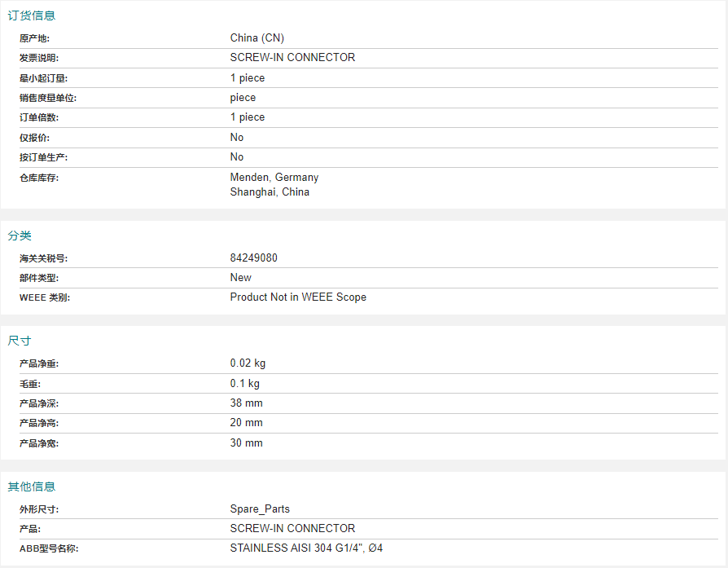
Task: Click the Spare_Parts value
Action: (x=260, y=509)
